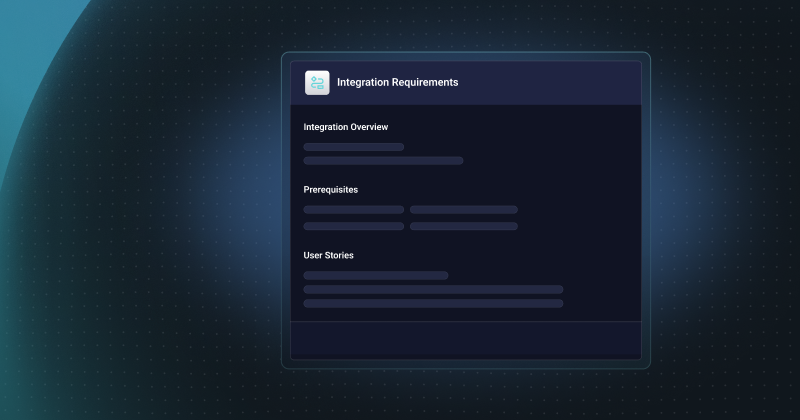Click the integration workflow icon in the header
Screen dimensions: 800x420
tap(317, 83)
